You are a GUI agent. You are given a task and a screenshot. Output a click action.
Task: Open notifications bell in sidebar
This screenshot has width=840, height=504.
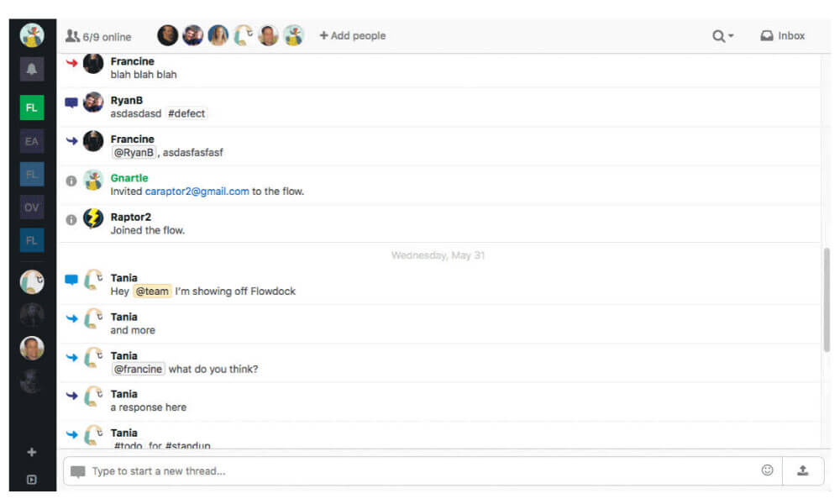point(32,69)
